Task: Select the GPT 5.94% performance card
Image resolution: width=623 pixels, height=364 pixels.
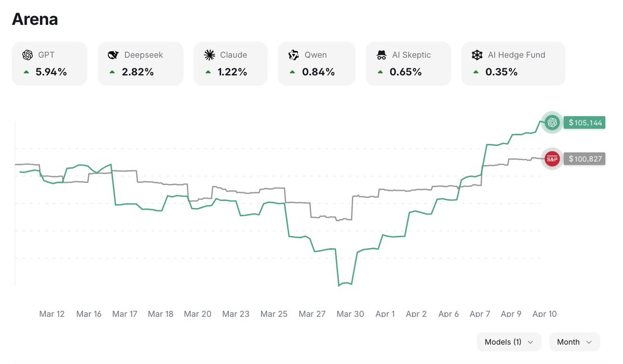Action: 49,63
